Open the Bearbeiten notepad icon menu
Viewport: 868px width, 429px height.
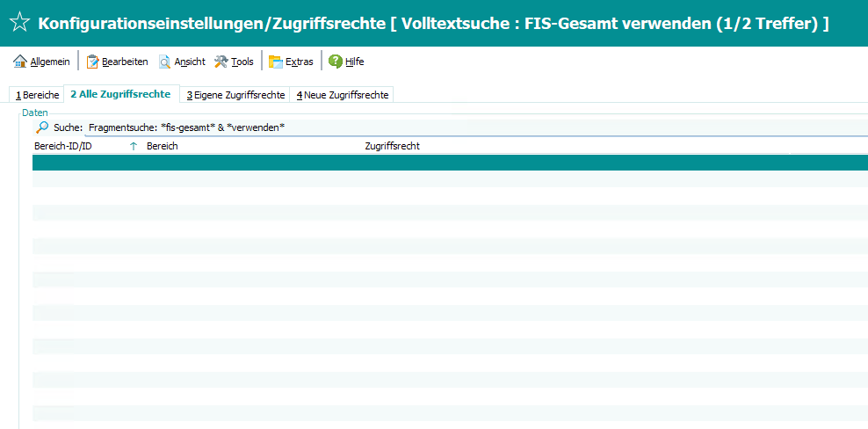click(93, 62)
